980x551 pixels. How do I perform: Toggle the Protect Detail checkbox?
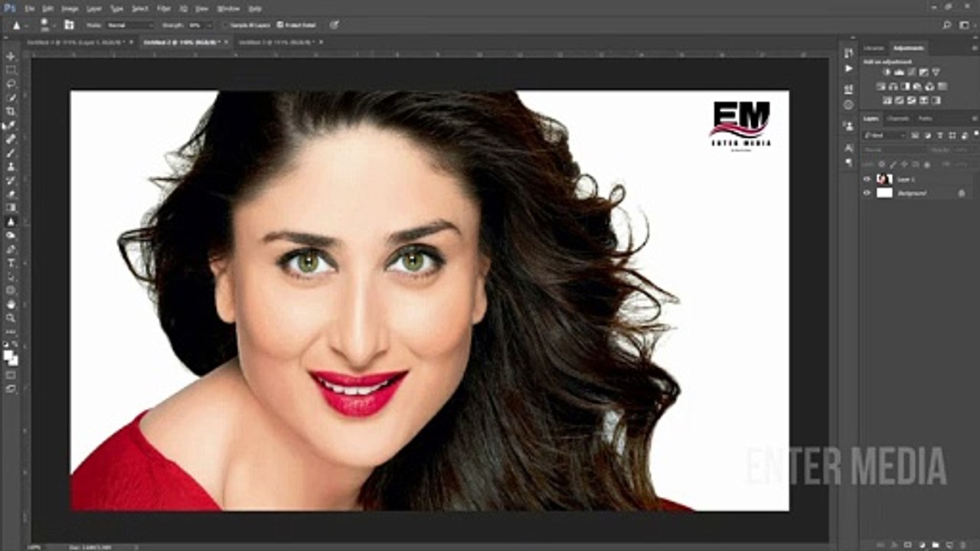coord(280,25)
